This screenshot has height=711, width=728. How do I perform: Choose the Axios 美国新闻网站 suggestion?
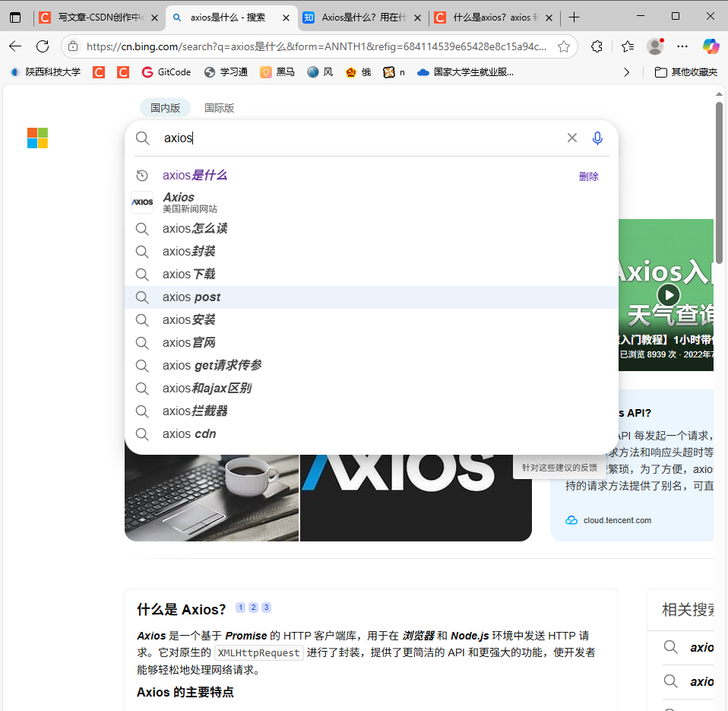(x=372, y=202)
